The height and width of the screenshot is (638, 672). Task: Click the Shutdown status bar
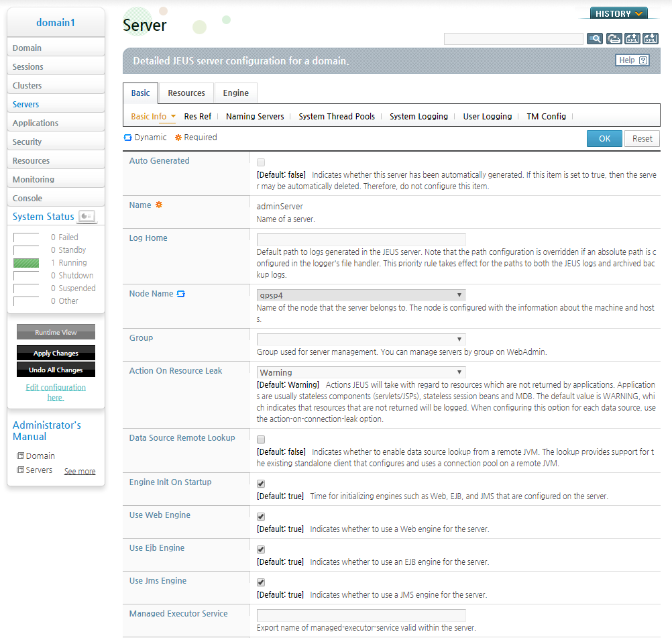(26, 276)
